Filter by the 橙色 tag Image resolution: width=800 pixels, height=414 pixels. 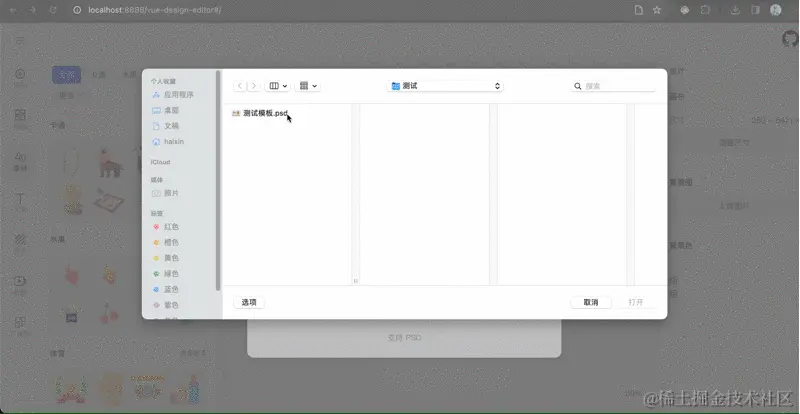166,242
